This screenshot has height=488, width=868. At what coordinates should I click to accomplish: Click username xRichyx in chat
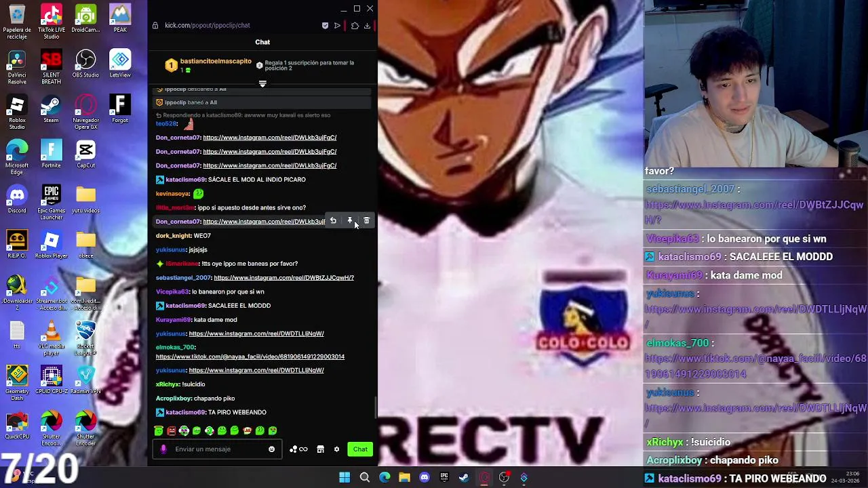click(167, 385)
